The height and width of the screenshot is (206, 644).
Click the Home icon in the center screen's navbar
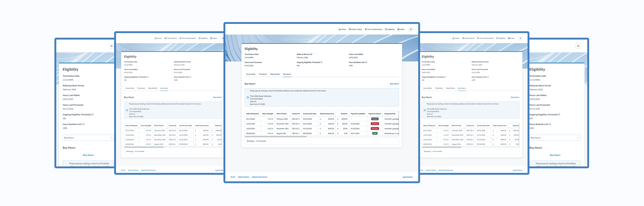[x=340, y=29]
